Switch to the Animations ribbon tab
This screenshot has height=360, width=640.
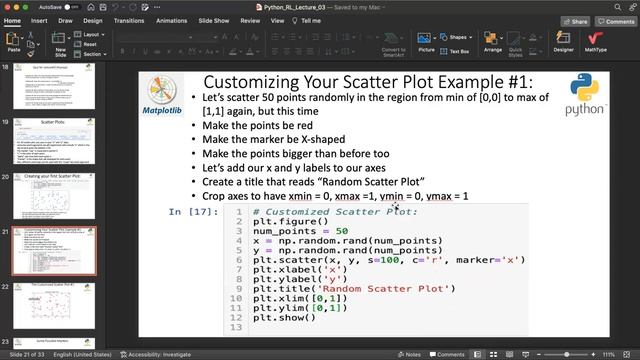171,21
